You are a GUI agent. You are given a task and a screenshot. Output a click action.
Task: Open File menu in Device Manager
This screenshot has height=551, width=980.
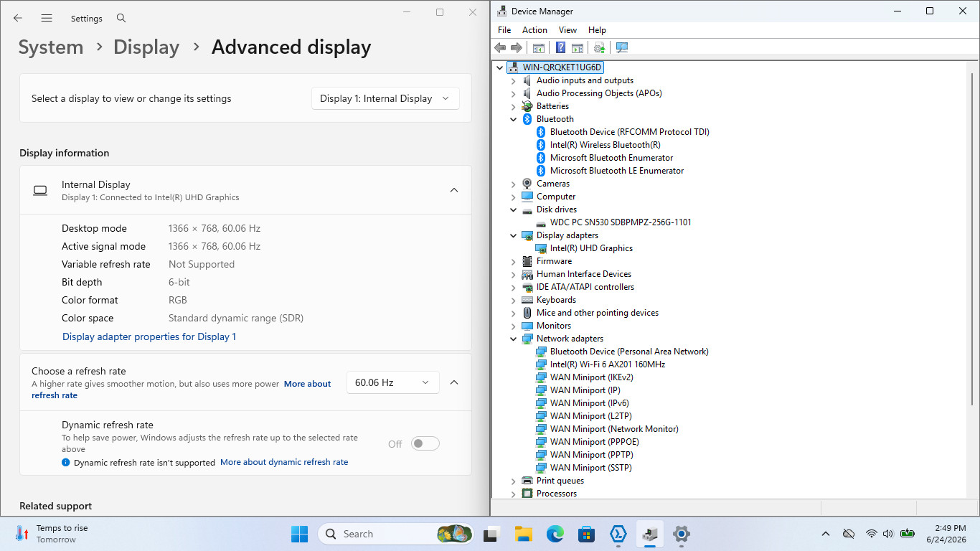click(x=504, y=30)
